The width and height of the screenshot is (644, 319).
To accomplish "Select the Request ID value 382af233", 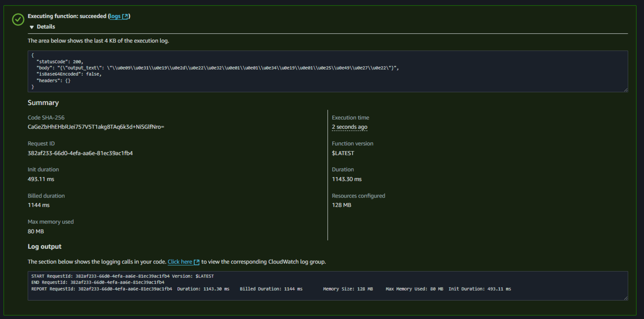I will (x=80, y=153).
